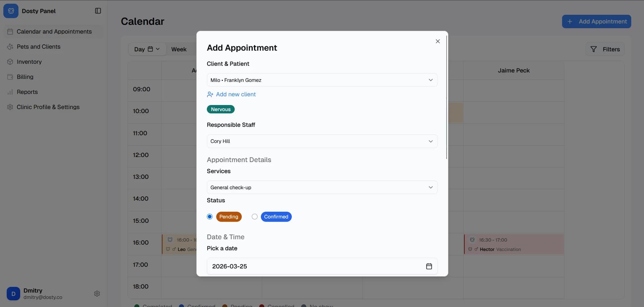
Task: Click the 14:00 time slot label
Action: click(x=141, y=199)
